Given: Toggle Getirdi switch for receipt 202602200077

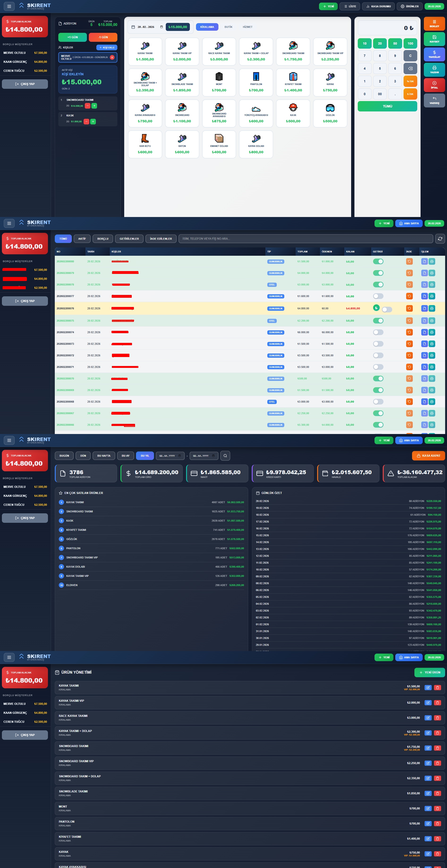Looking at the screenshot, I should [378, 296].
